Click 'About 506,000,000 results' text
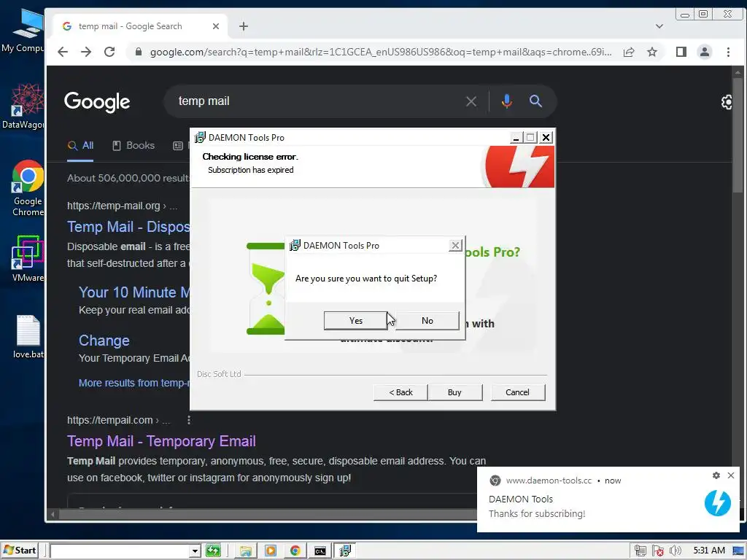Screen dimensions: 747x560 click(x=128, y=178)
